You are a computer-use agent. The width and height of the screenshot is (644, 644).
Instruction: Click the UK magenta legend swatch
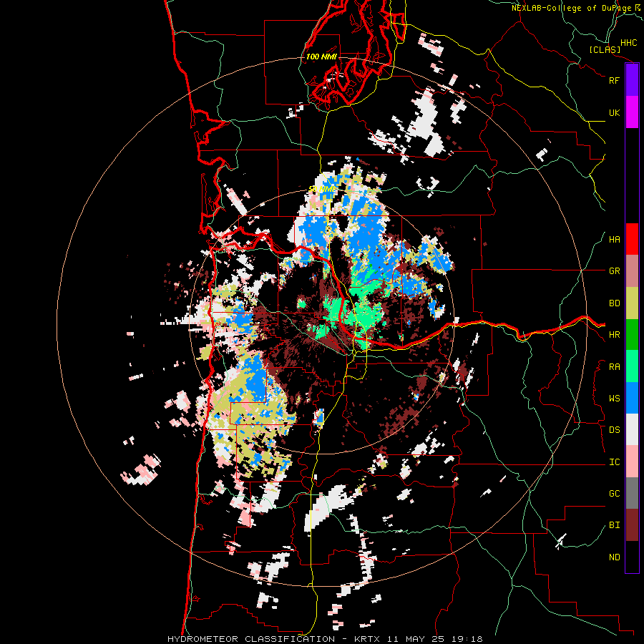point(632,112)
